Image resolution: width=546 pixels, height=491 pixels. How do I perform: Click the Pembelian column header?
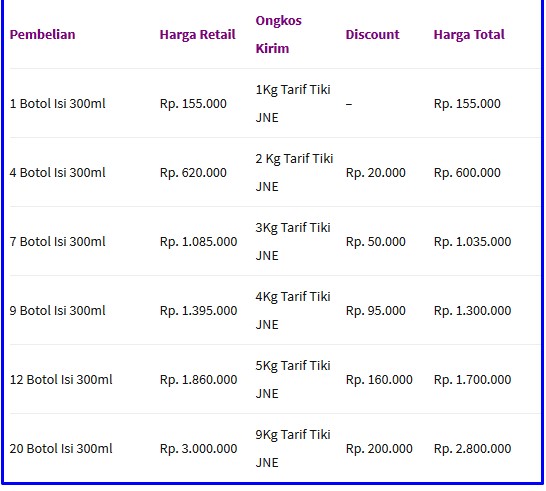click(x=42, y=34)
